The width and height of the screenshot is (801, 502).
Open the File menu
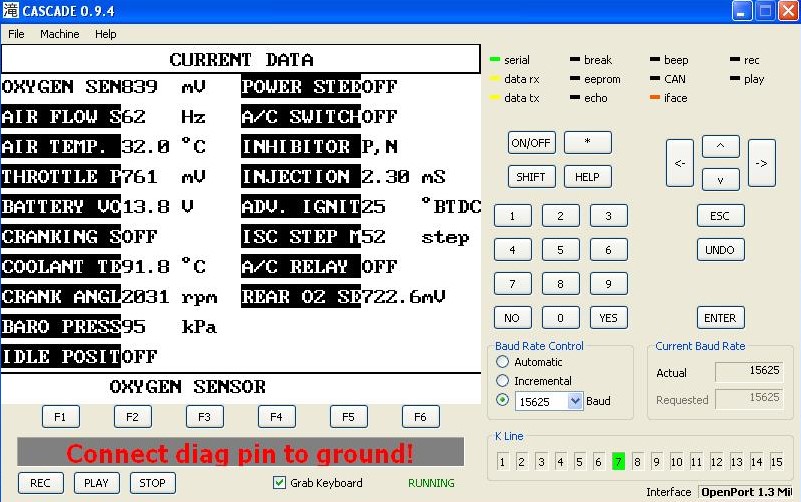pos(16,34)
